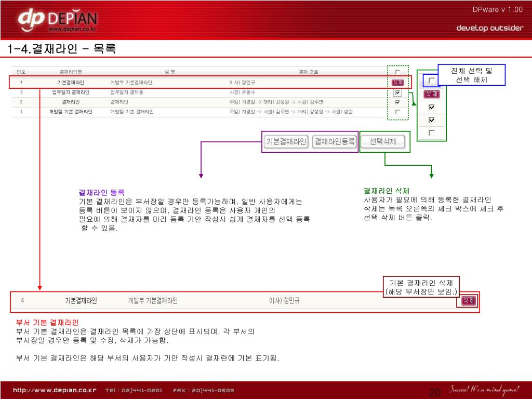The width and height of the screenshot is (532, 399).
Task: Uncheck the checkbox for row 2 결재라인 in the table
Action: (x=397, y=102)
